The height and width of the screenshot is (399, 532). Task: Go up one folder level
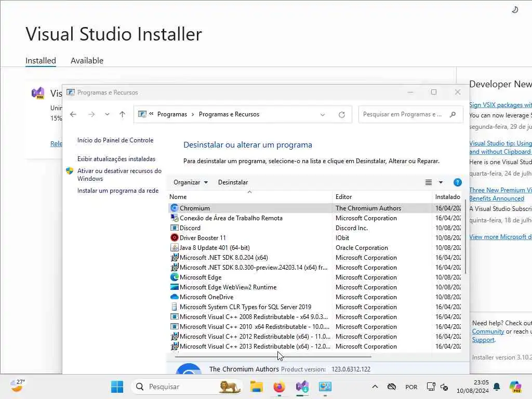(x=123, y=114)
